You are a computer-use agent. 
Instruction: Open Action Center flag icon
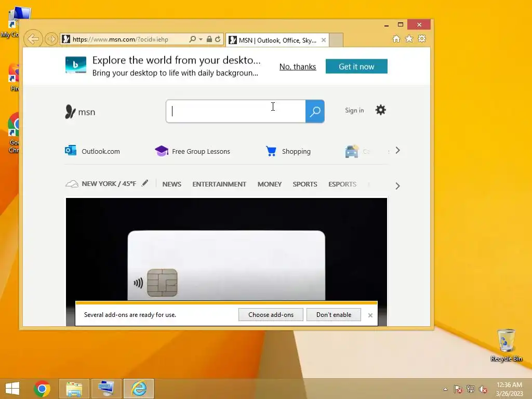click(458, 389)
